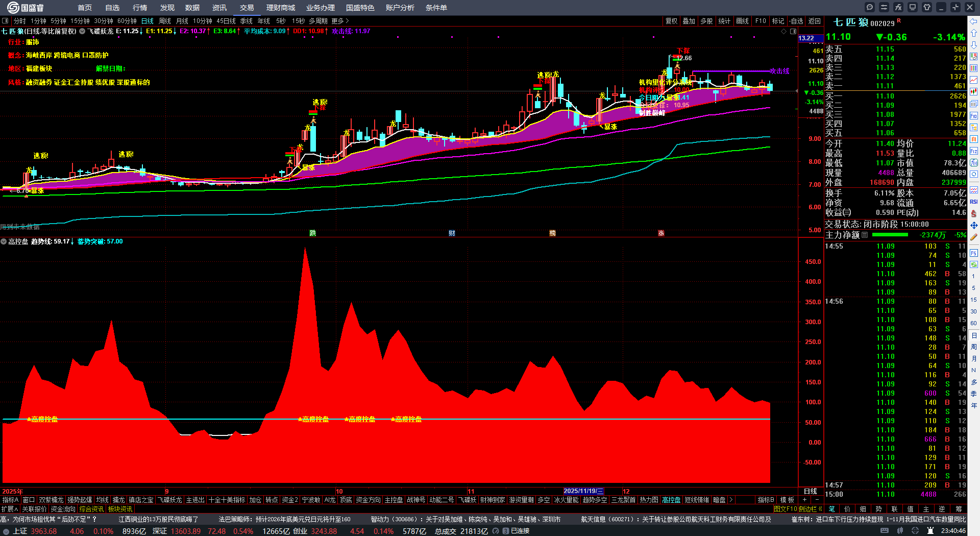
Task: Open the 统计 statistics dropdown
Action: tap(724, 21)
